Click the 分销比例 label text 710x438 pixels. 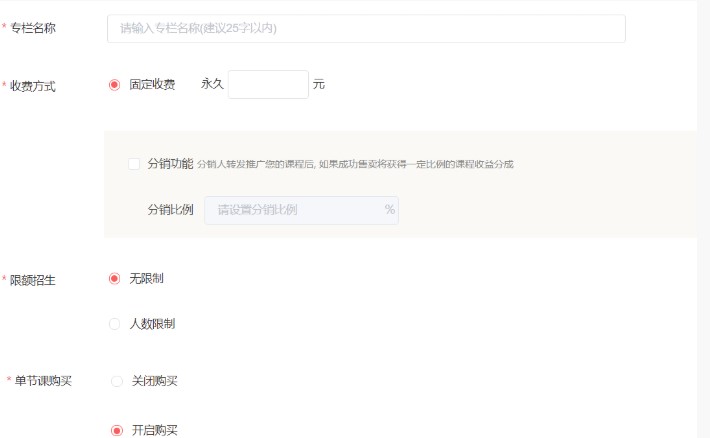click(x=170, y=210)
